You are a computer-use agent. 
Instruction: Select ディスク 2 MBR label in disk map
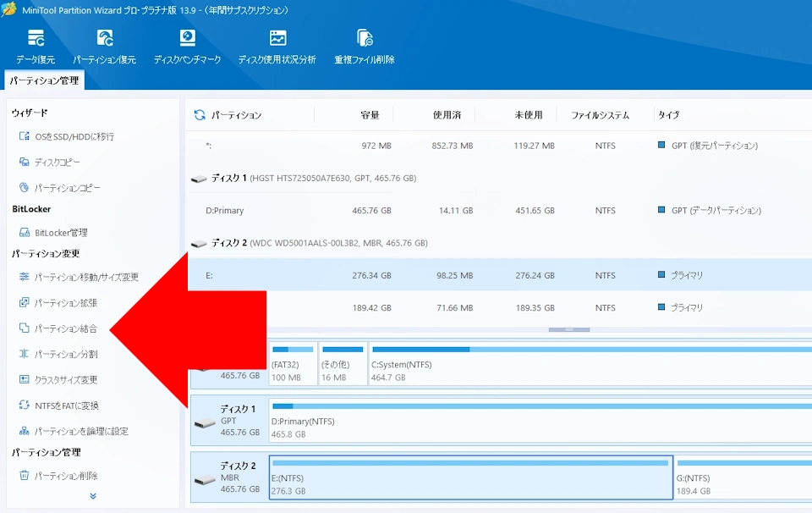tap(229, 477)
